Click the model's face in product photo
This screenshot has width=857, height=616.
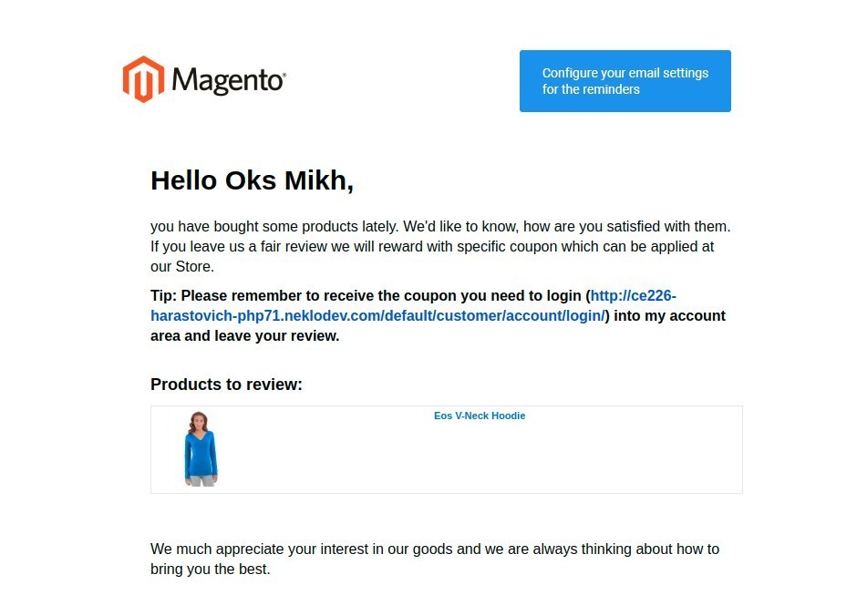tap(199, 421)
